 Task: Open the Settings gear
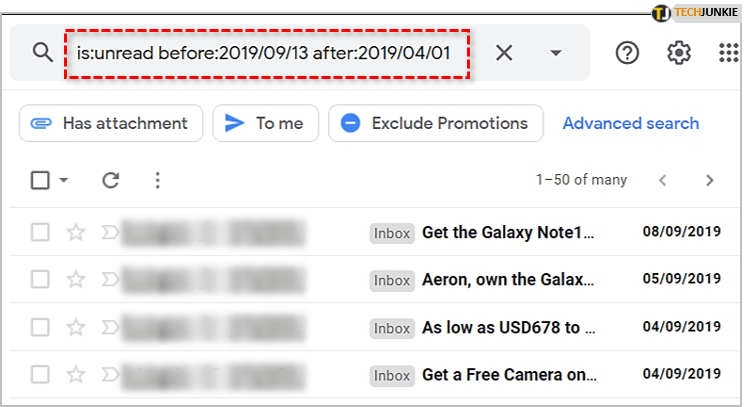[679, 52]
